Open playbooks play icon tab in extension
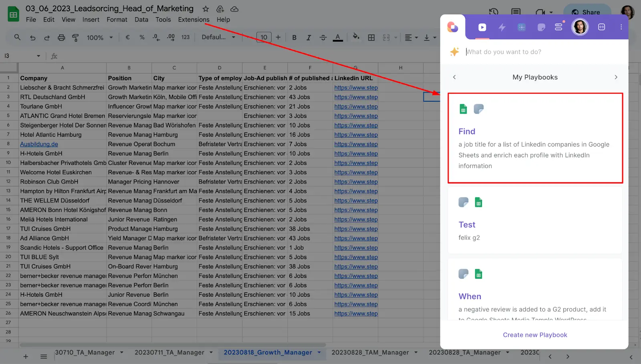Viewport: 641px width, 364px height. 482,27
